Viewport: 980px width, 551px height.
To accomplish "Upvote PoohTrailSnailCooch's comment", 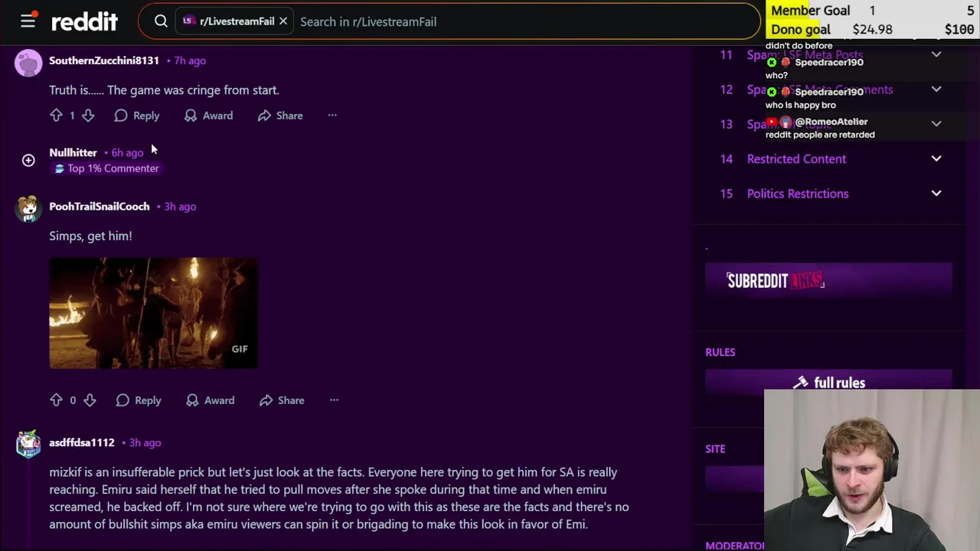I will coord(56,400).
